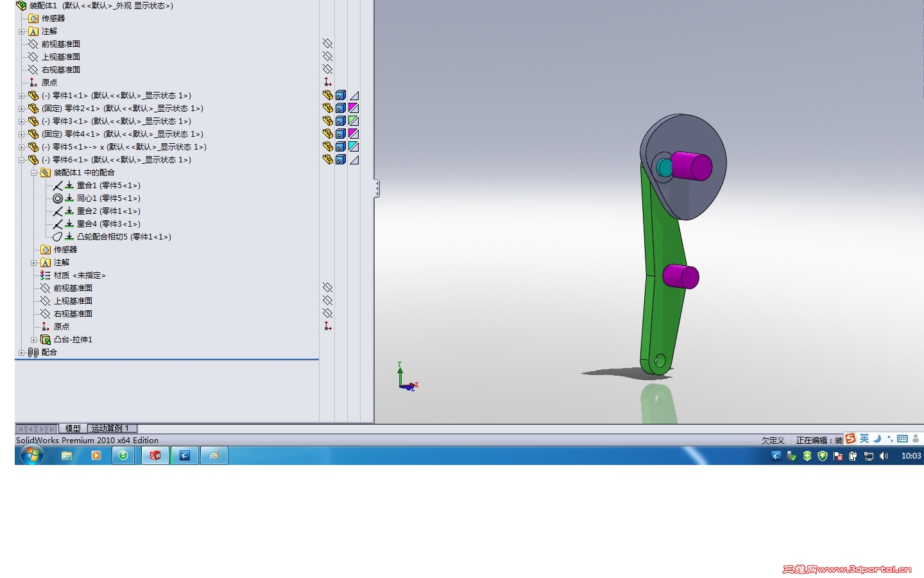
Task: Toggle hide/show for 零件1 in display pane
Action: pyautogui.click(x=327, y=95)
